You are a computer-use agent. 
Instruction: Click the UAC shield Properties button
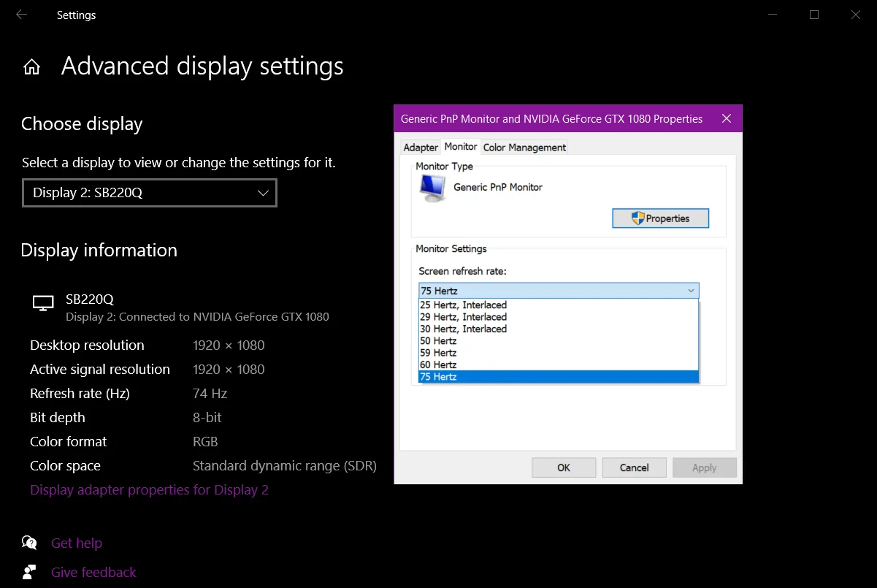pyautogui.click(x=659, y=218)
